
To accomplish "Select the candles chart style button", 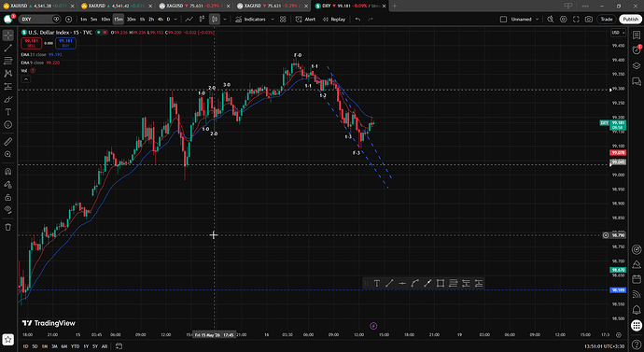I will tap(215, 20).
